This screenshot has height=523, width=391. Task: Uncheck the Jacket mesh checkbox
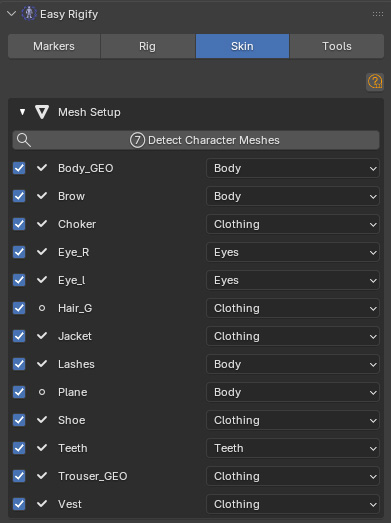click(19, 336)
